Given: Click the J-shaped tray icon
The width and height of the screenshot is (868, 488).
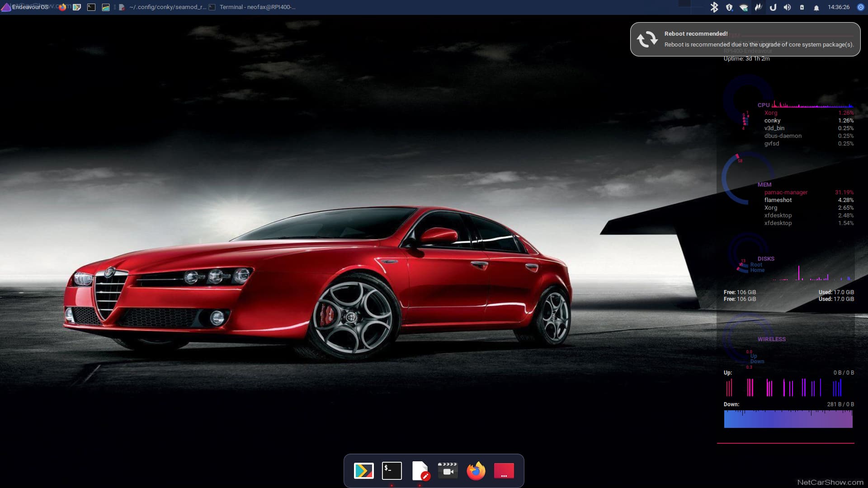Looking at the screenshot, I should coord(773,7).
